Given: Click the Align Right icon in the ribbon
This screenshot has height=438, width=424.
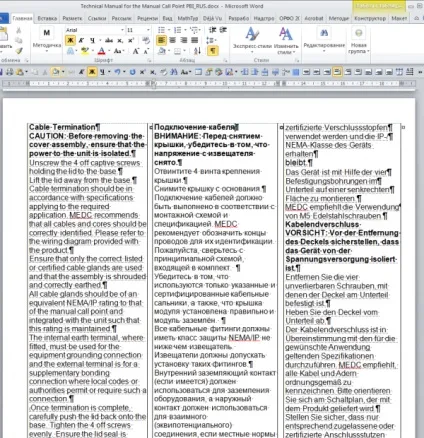Looking at the screenshot, I should coord(183,40).
